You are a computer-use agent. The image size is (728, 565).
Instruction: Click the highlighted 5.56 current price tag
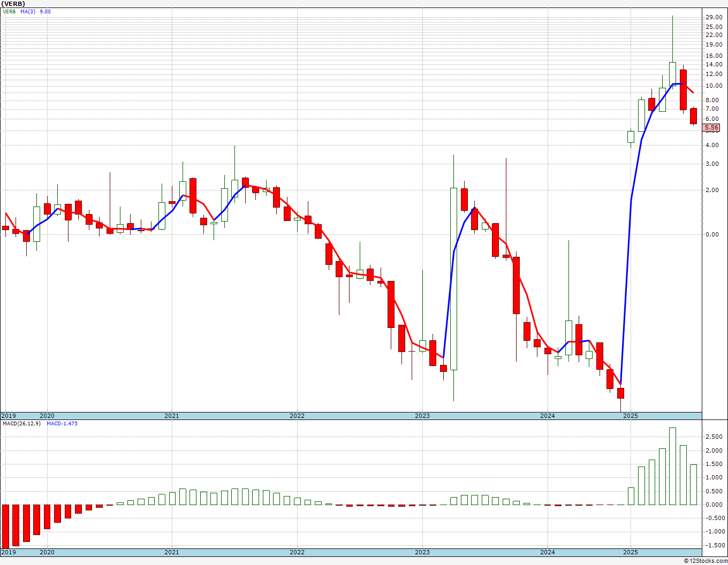[711, 127]
